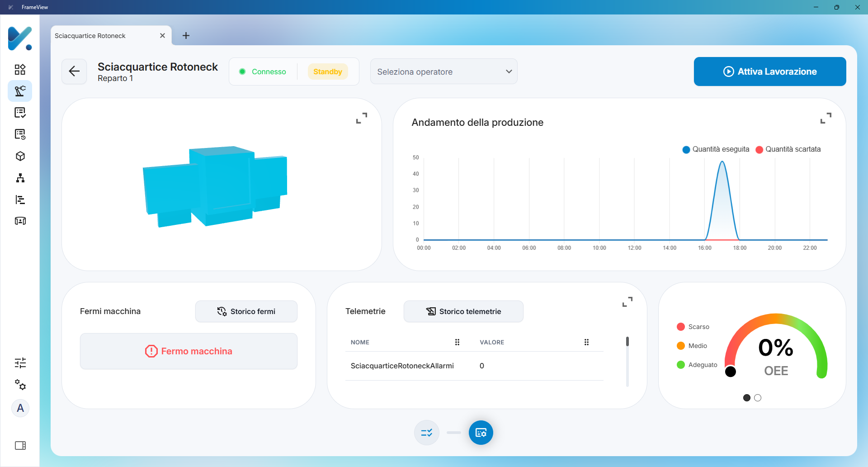This screenshot has width=868, height=467.
Task: Open the checklist orders icon in sidebar
Action: point(20,113)
